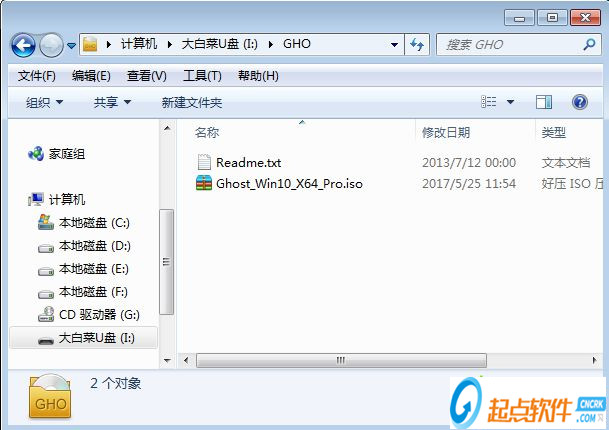Image resolution: width=609 pixels, height=430 pixels.
Task: Click the magnifier search icon
Action: [589, 44]
